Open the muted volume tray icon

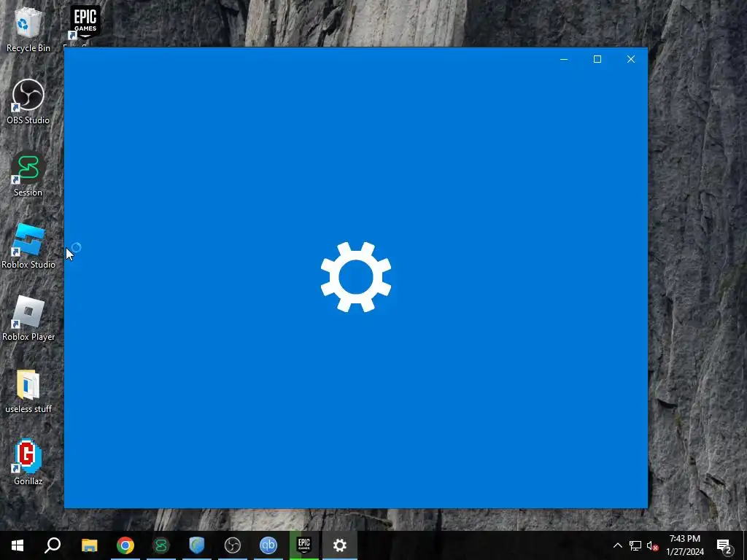653,545
